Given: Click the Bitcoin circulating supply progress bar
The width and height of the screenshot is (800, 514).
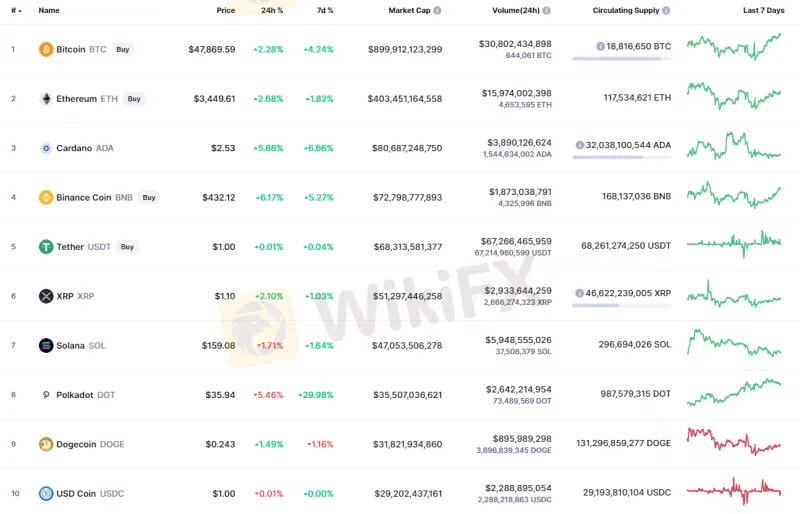Looking at the screenshot, I should (621, 58).
